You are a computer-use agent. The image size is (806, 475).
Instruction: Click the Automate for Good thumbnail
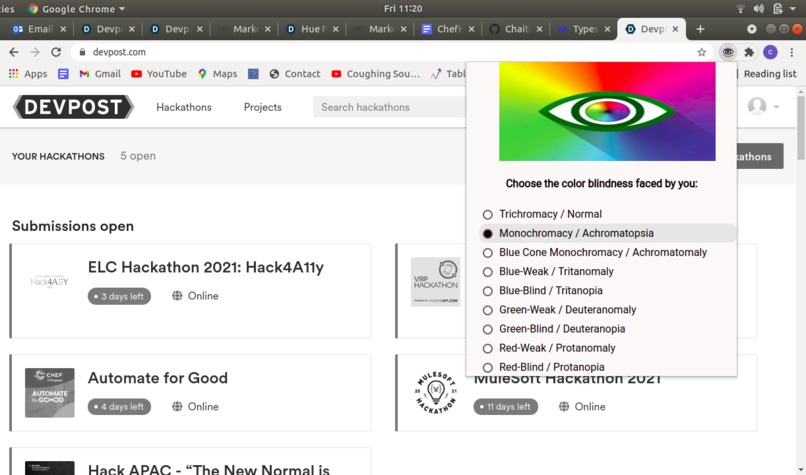point(49,392)
